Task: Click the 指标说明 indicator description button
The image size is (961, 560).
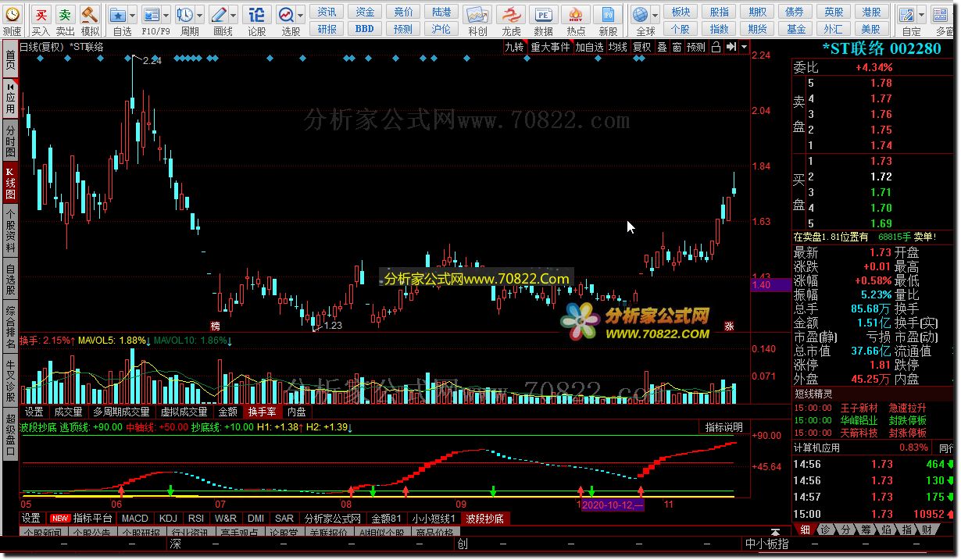Action: [724, 427]
